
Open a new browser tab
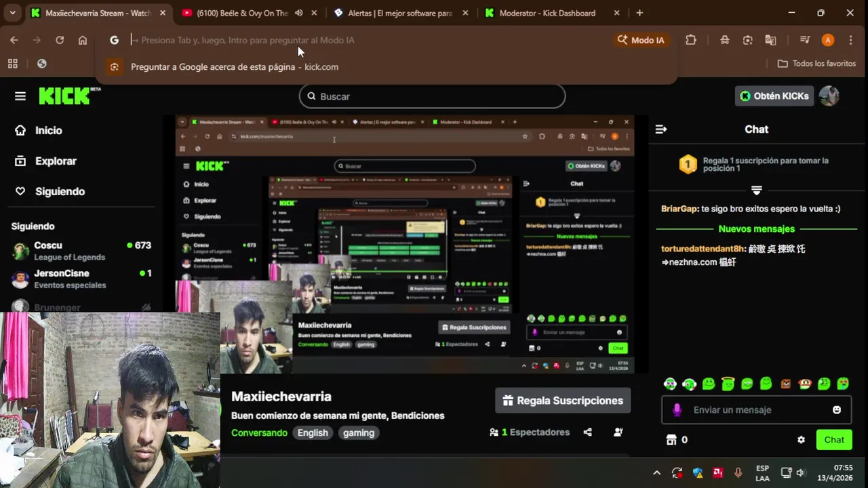tap(639, 13)
